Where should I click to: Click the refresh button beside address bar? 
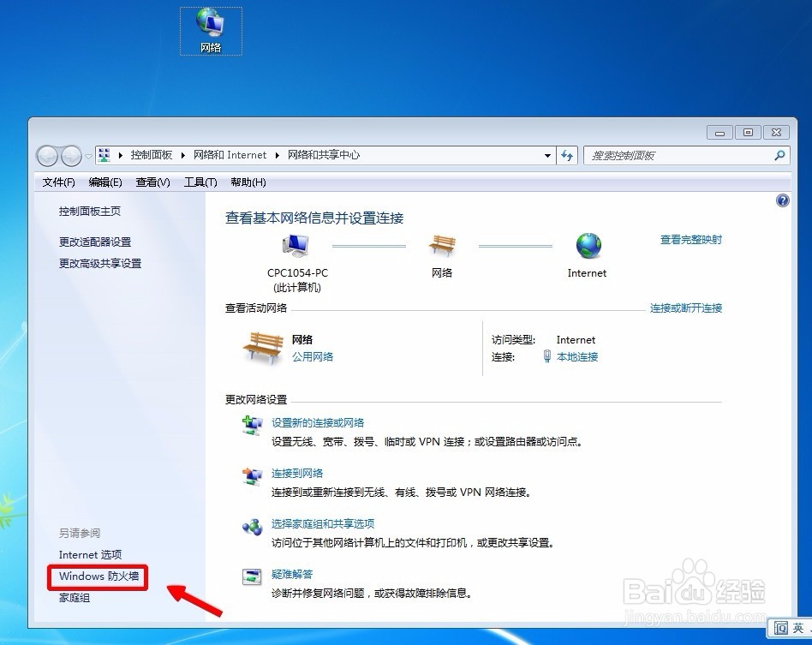click(x=567, y=155)
